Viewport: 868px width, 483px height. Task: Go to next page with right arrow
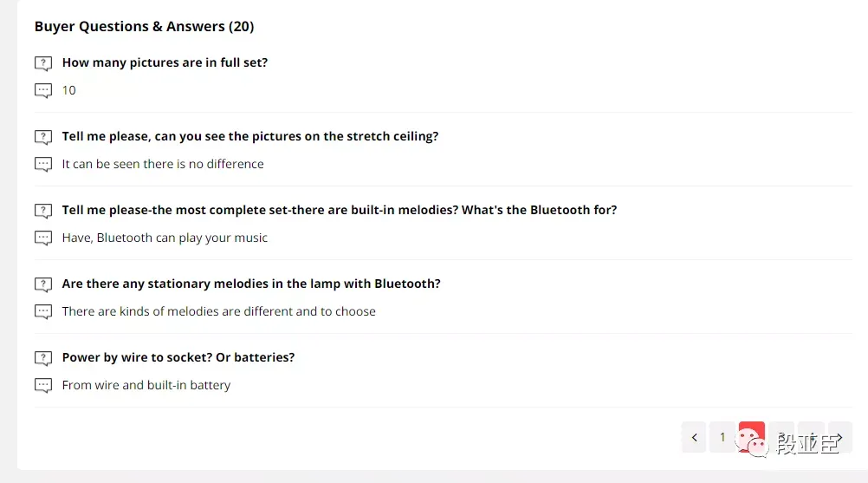click(839, 438)
